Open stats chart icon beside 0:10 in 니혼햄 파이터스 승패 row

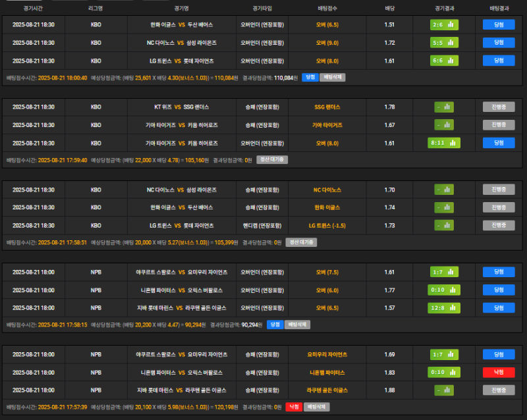tap(453, 373)
